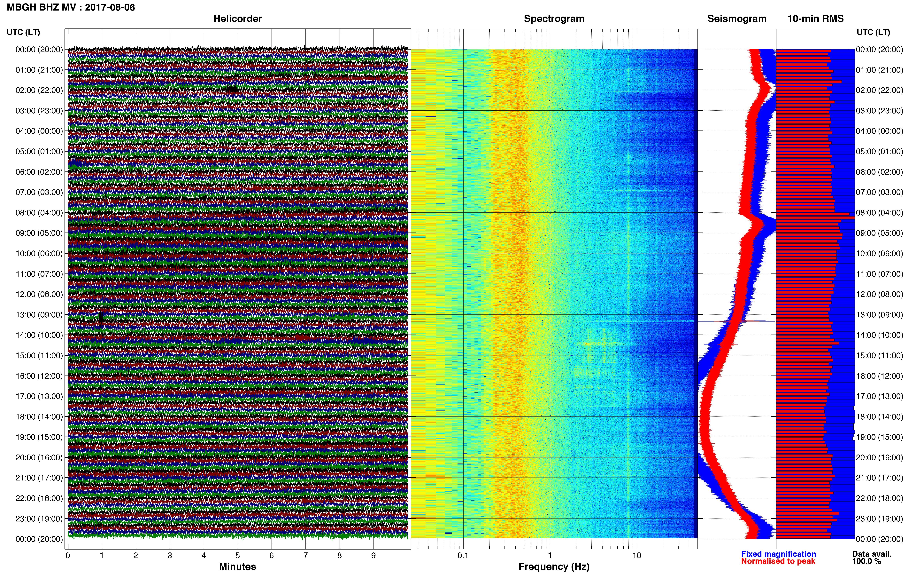Click '03:00 (23:00)' label beside the Helicorder
Screen dimensions: 924x578
(39, 111)
